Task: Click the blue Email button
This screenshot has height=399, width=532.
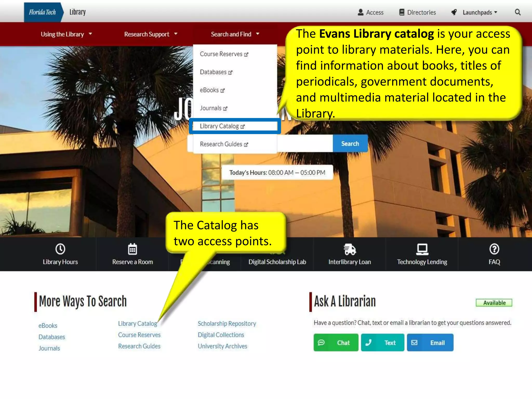Action: point(430,343)
